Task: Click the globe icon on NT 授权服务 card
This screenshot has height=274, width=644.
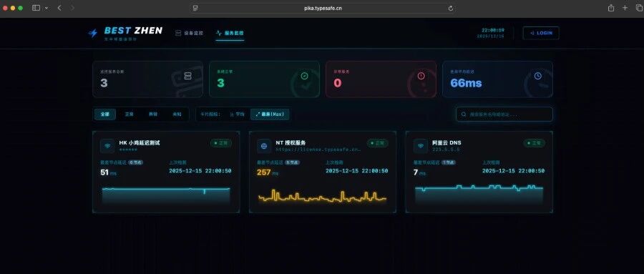Action: coord(264,146)
